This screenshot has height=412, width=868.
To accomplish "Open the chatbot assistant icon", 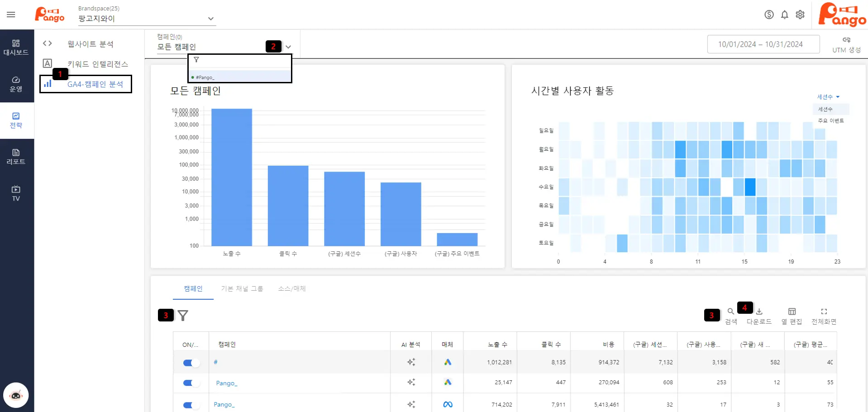I will point(16,395).
